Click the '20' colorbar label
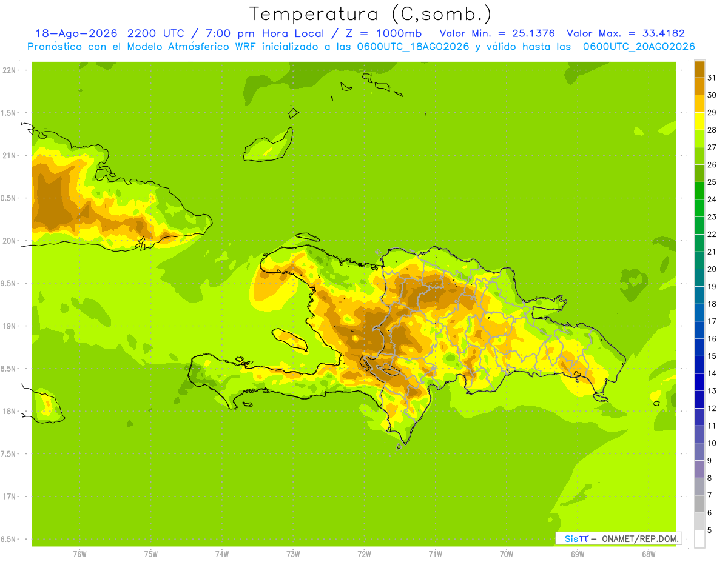Viewport: 728px width, 562px height. point(712,269)
